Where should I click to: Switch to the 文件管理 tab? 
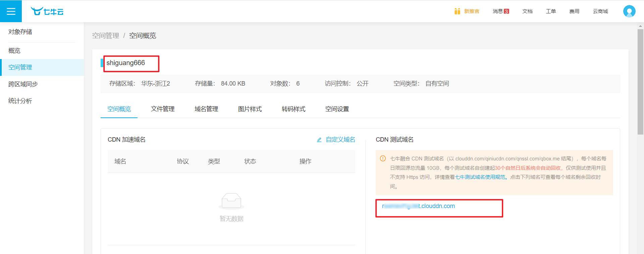163,109
